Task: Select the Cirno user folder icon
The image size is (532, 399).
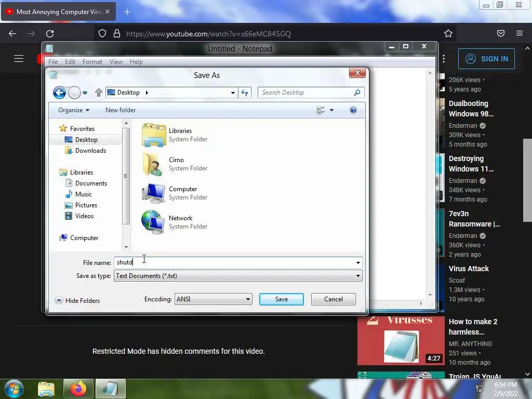Action: click(152, 164)
